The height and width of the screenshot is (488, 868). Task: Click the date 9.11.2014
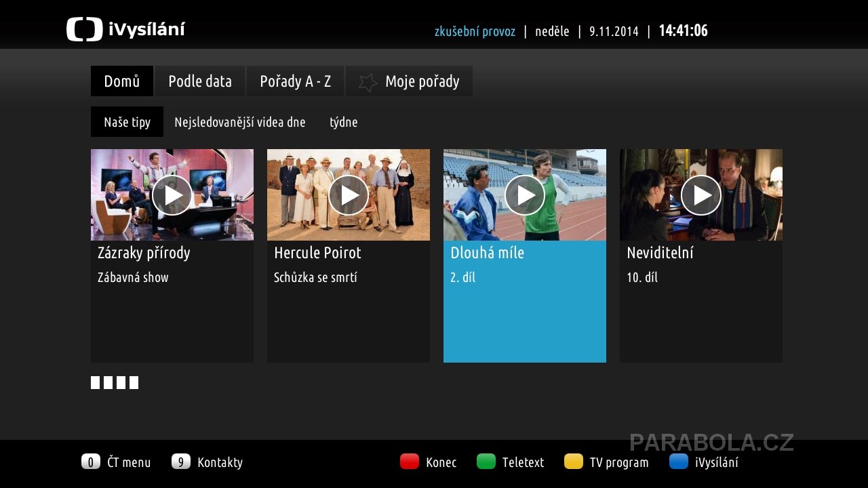point(614,31)
